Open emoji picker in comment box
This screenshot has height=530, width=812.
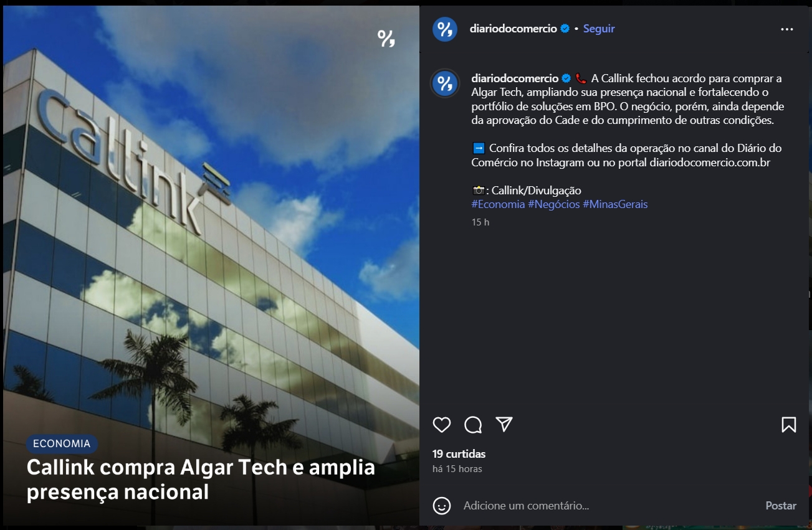tap(442, 506)
